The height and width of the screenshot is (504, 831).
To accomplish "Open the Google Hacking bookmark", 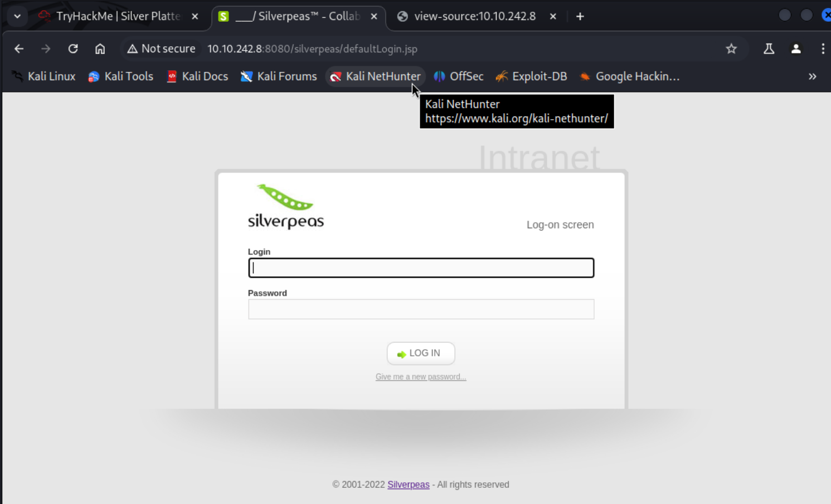I will point(630,76).
